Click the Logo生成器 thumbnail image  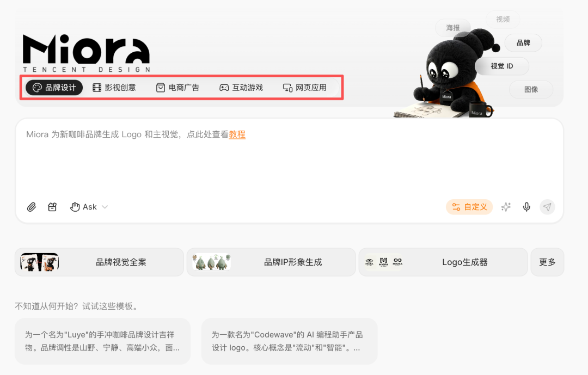[383, 262]
